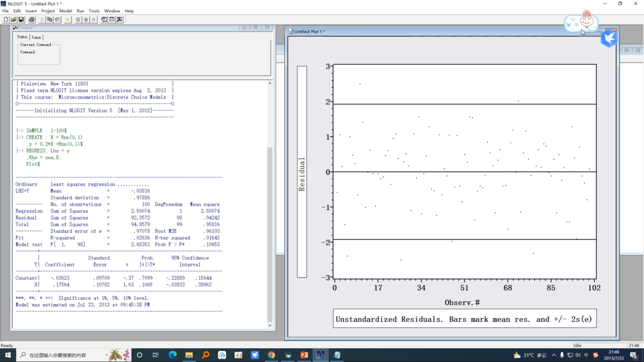Click the Unstandardized Residuals caption box
This screenshot has height=362, width=644.
click(x=464, y=319)
